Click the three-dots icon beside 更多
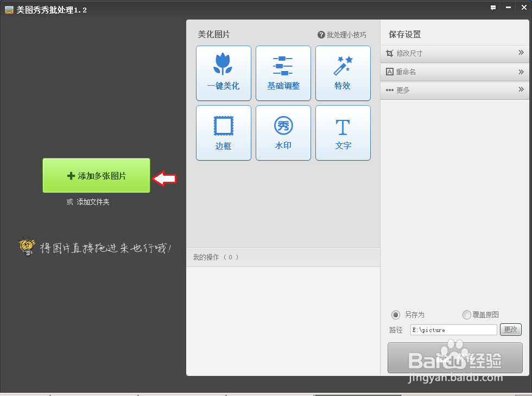This screenshot has height=396, width=532. click(x=390, y=90)
